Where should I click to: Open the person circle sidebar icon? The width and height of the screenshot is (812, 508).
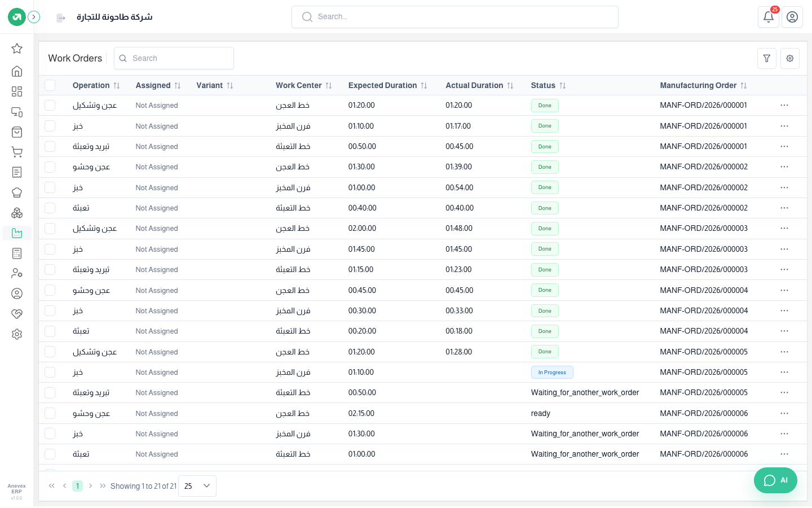(17, 294)
